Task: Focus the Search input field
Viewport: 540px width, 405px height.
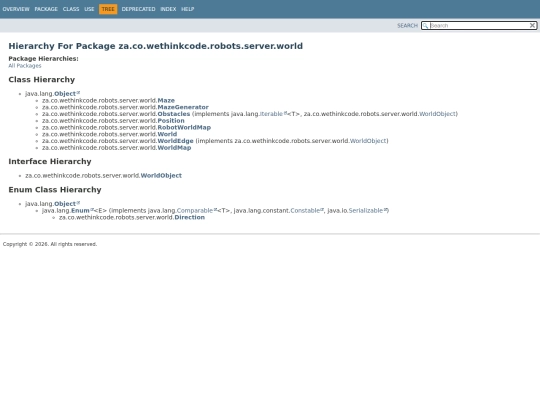Action: (x=479, y=25)
